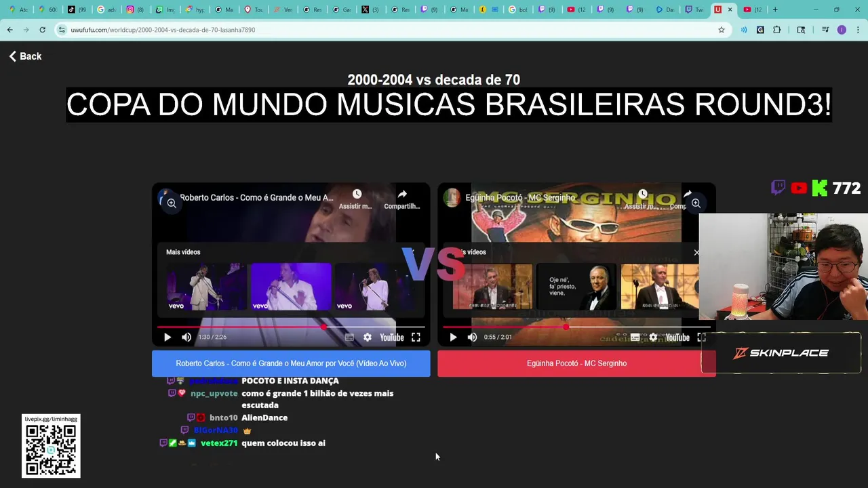Zoom the Egüinha Pocotó video with magnifier icon
Screen dimensions: 868x488
pos(696,203)
